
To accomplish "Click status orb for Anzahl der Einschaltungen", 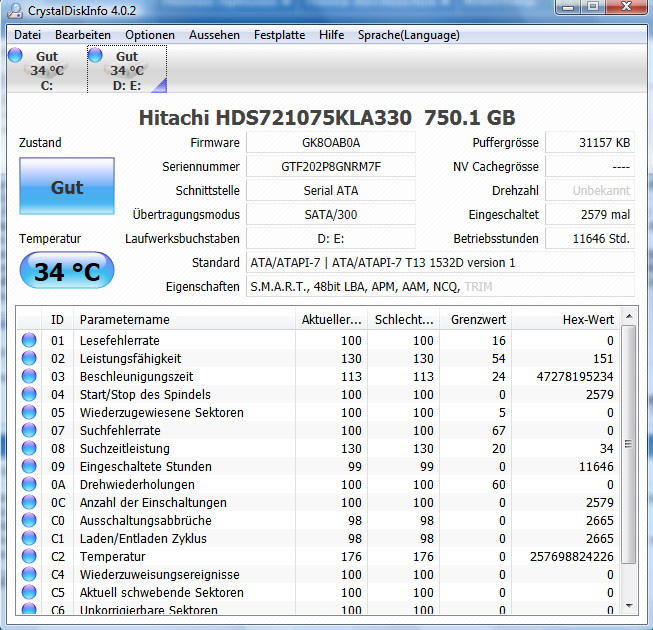I will point(29,502).
